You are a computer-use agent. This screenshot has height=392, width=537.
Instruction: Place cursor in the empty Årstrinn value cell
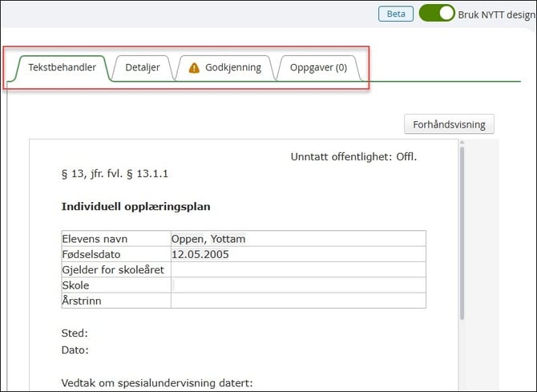[297, 300]
